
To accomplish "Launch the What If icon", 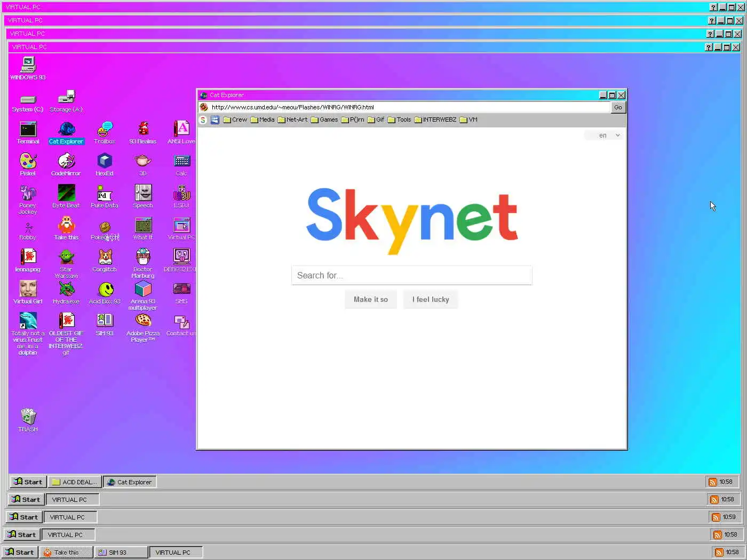I will pyautogui.click(x=143, y=229).
